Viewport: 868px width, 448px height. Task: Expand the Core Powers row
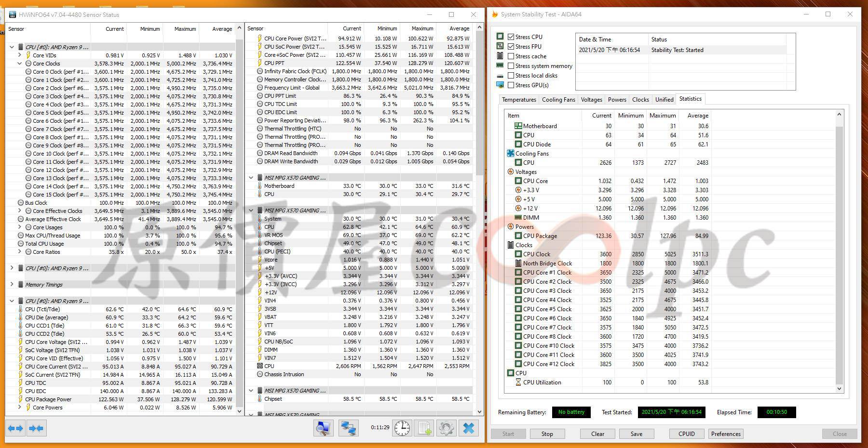click(20, 407)
